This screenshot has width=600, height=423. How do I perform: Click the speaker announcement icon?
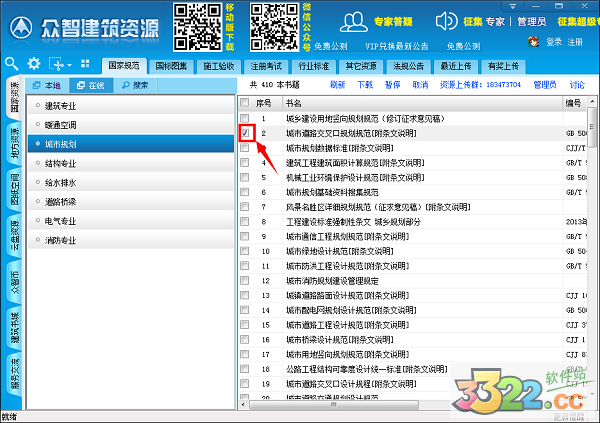446,21
